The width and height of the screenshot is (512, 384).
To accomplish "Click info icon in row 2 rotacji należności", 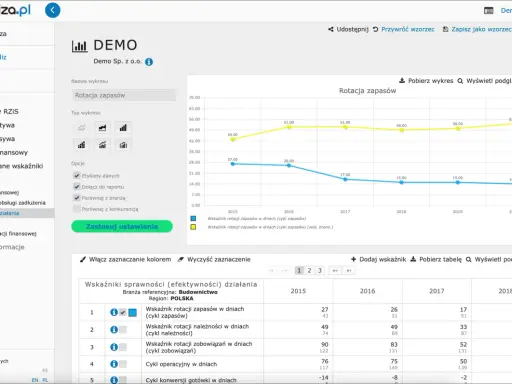I will coord(114,330).
